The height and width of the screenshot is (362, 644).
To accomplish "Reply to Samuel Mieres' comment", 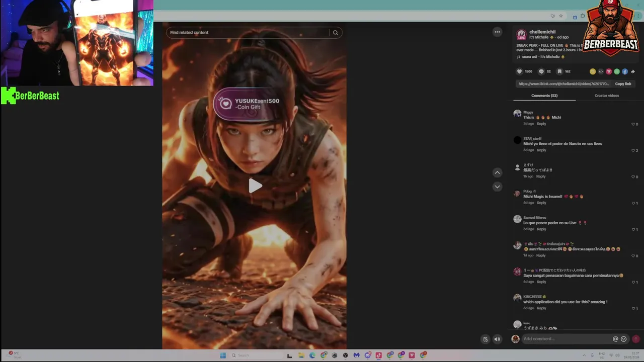I will tap(541, 229).
